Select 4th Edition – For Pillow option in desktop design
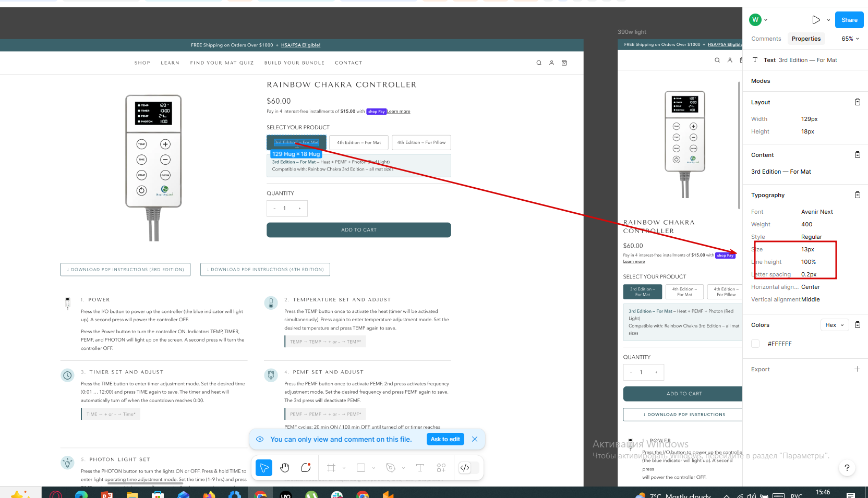Viewport: 868px width, 498px height. (421, 142)
